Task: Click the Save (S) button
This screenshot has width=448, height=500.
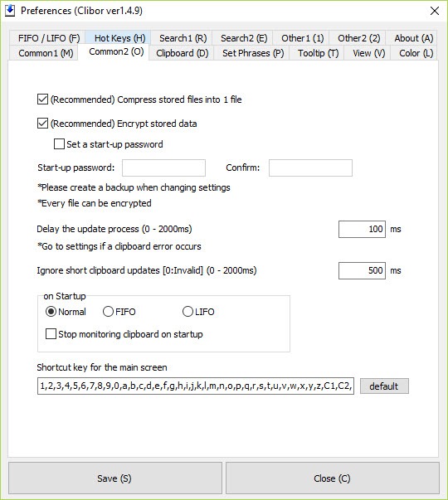Action: click(x=114, y=478)
